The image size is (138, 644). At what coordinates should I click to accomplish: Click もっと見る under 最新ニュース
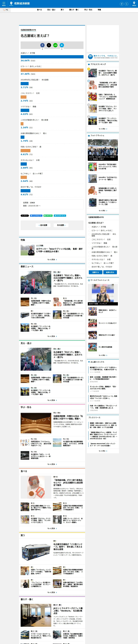52,336
